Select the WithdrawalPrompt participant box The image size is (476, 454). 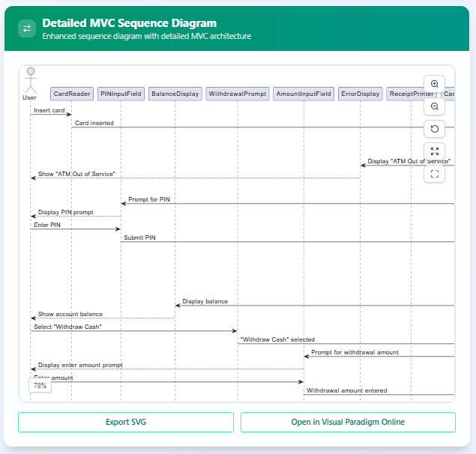(x=238, y=94)
